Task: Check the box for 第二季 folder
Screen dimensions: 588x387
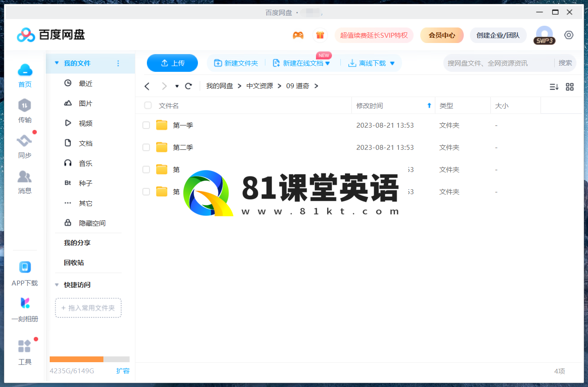Action: [146, 148]
